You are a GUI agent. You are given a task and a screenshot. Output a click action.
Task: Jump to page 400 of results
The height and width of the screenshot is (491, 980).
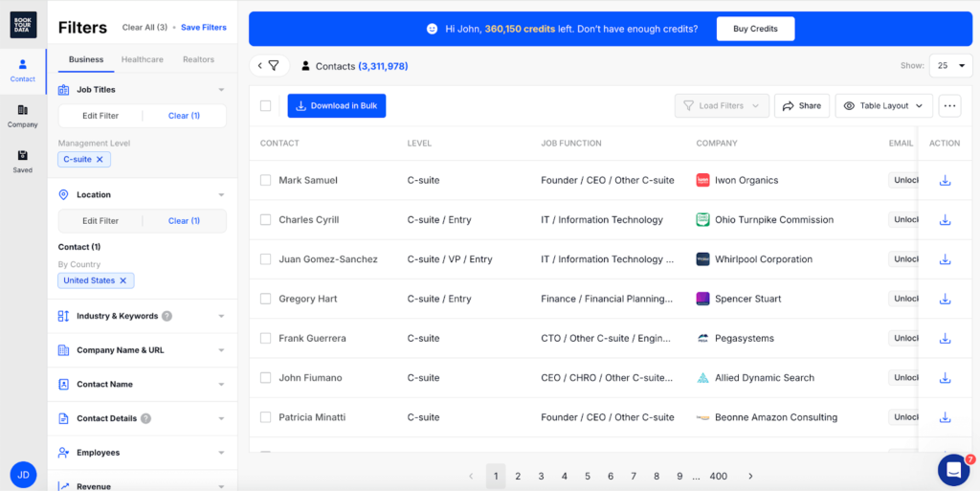719,476
